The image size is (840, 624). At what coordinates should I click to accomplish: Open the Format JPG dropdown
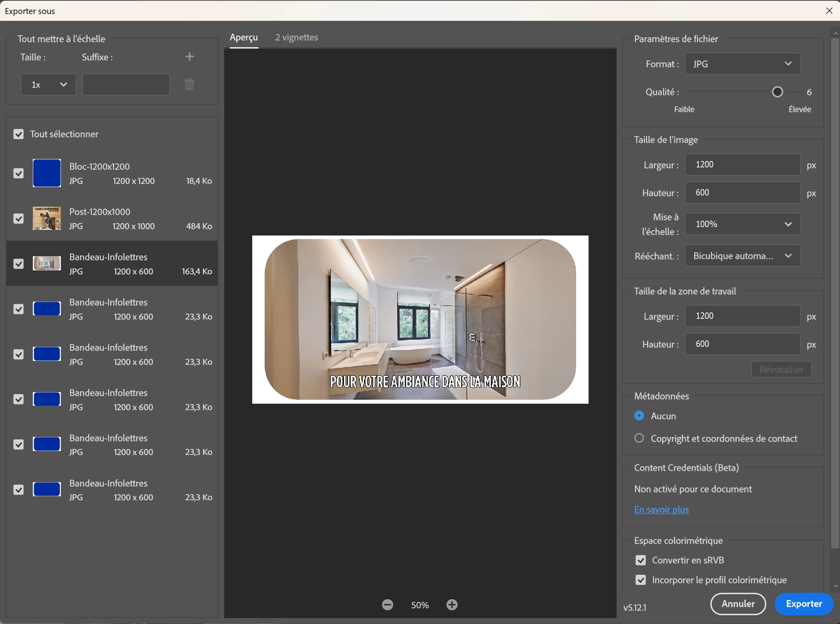tap(742, 64)
